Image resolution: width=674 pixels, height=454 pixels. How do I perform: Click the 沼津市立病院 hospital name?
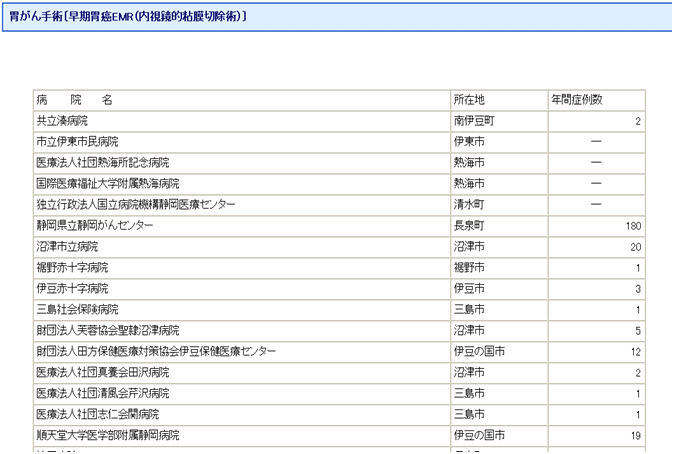[x=67, y=247]
